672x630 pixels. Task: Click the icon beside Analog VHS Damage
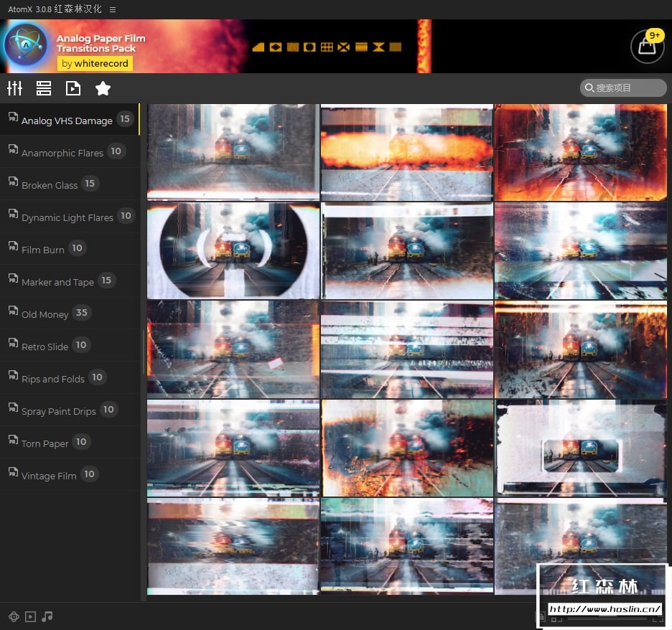pyautogui.click(x=14, y=116)
